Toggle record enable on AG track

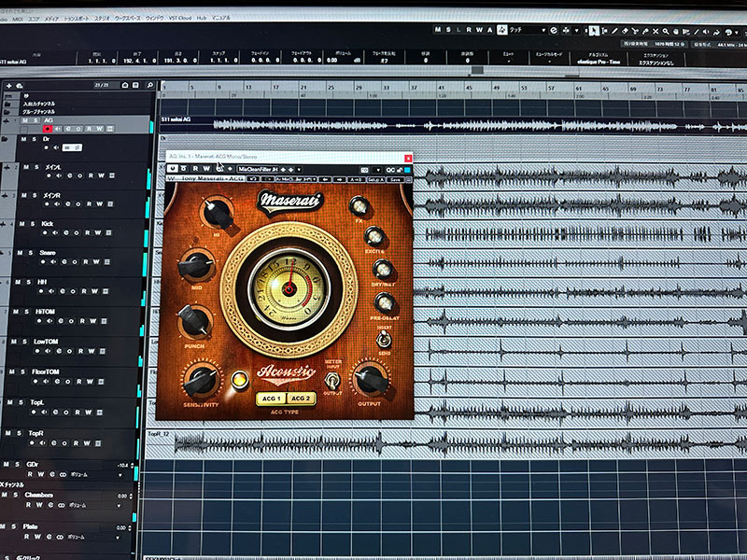(x=48, y=129)
